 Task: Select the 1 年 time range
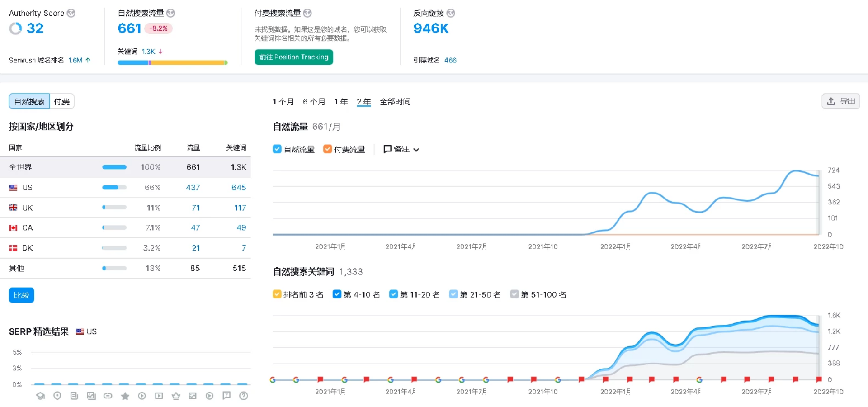[341, 102]
